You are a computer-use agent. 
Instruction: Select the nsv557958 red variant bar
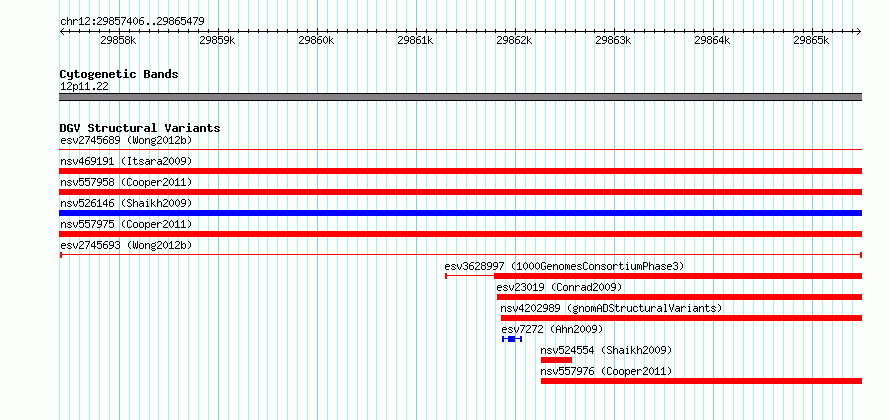click(461, 192)
